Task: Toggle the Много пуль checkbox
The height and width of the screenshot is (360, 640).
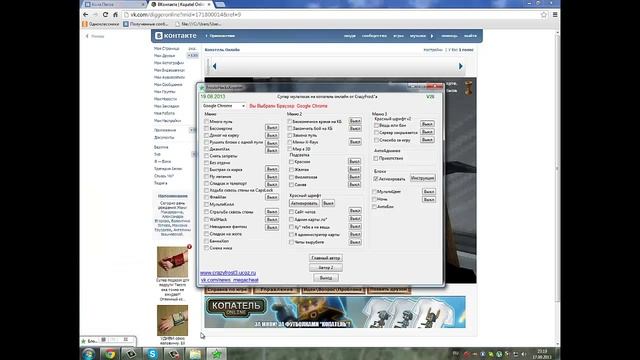Action: (x=207, y=122)
